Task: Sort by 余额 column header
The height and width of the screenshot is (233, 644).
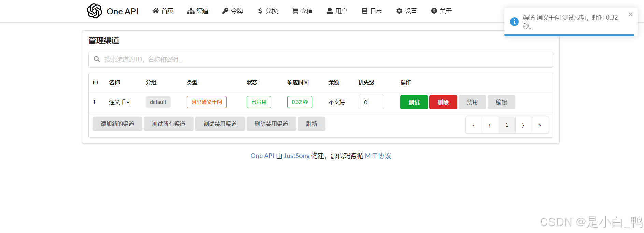Action: 334,83
